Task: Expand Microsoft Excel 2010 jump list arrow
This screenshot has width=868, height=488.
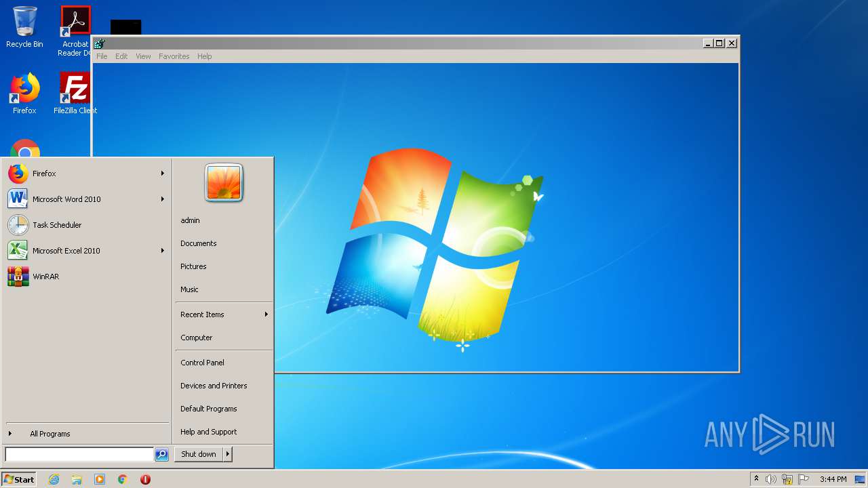Action: [x=163, y=251]
